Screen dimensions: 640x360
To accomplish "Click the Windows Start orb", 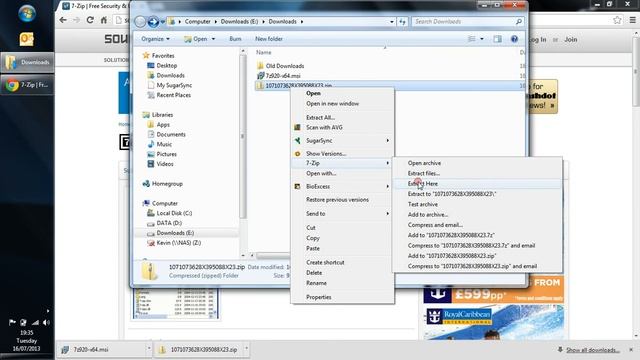I will click(x=27, y=13).
